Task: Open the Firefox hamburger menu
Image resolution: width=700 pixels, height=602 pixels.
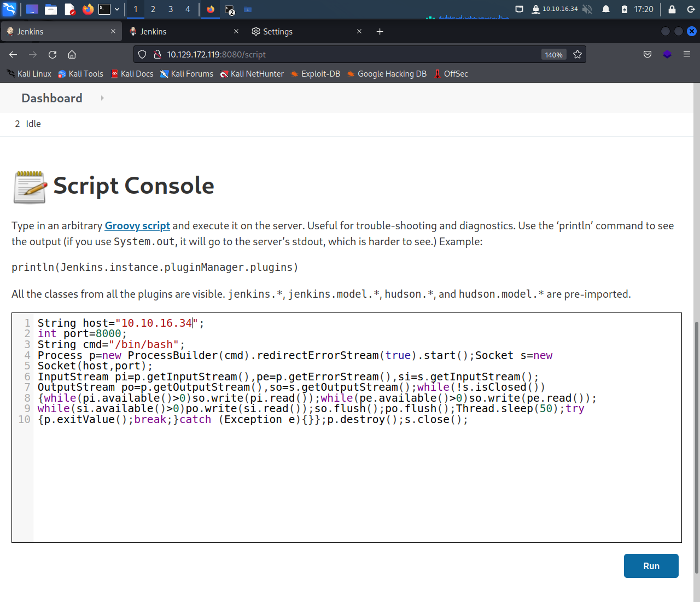Action: tap(687, 54)
